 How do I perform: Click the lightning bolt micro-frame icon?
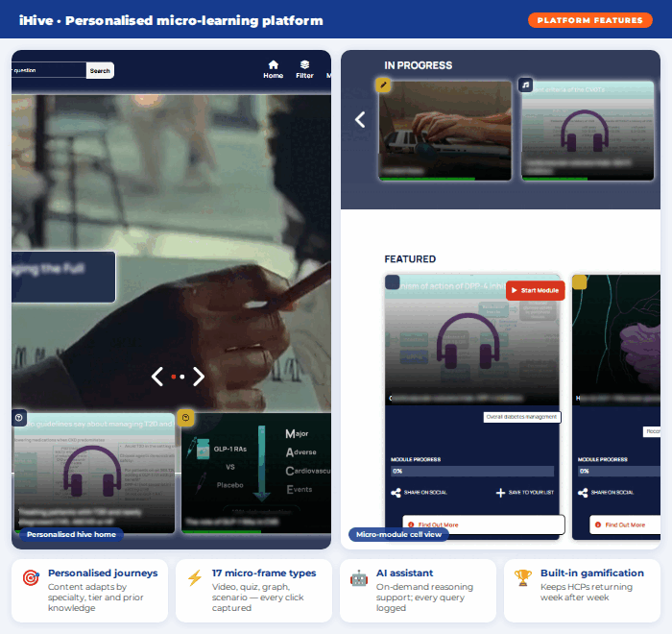(195, 578)
